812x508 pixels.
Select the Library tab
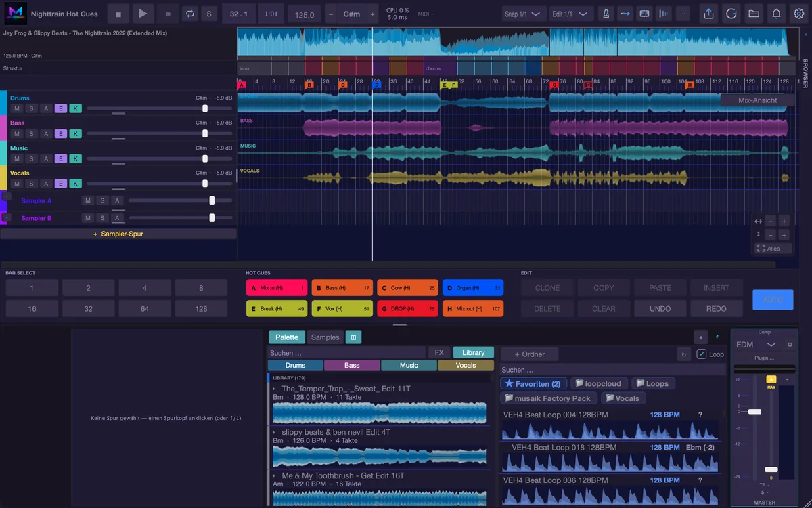tap(474, 352)
